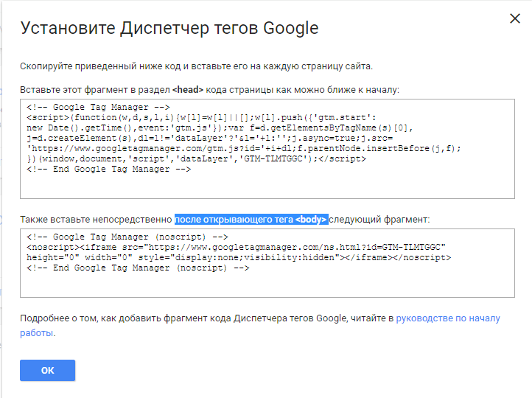The width and height of the screenshot is (532, 398).
Task: Click the '<!-- End Google Tag Manager (noscript) -->' line
Action: [138, 268]
